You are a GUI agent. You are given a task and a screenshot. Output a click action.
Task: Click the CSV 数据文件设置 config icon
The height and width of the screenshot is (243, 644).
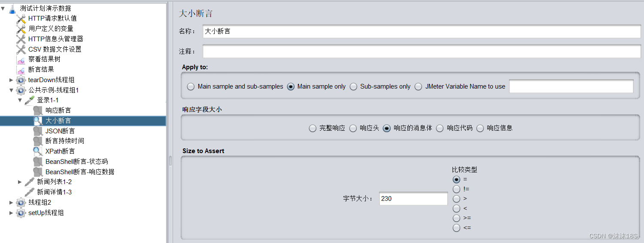[21, 49]
